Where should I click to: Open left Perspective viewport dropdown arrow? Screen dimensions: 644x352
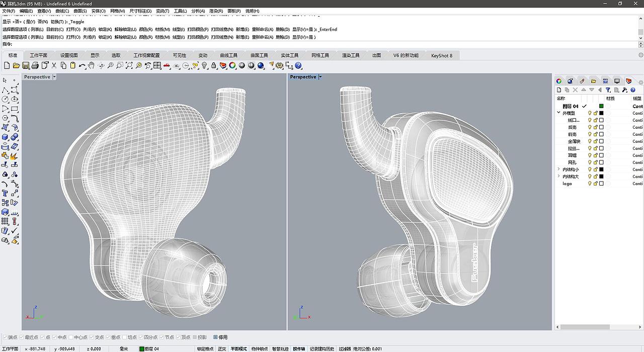click(x=54, y=77)
